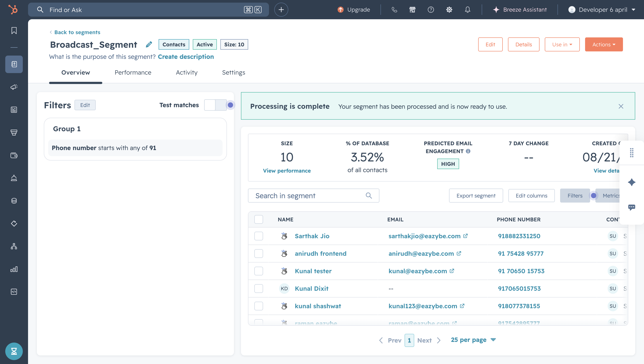Click Edit next to Filters heading
The width and height of the screenshot is (644, 364).
(85, 105)
